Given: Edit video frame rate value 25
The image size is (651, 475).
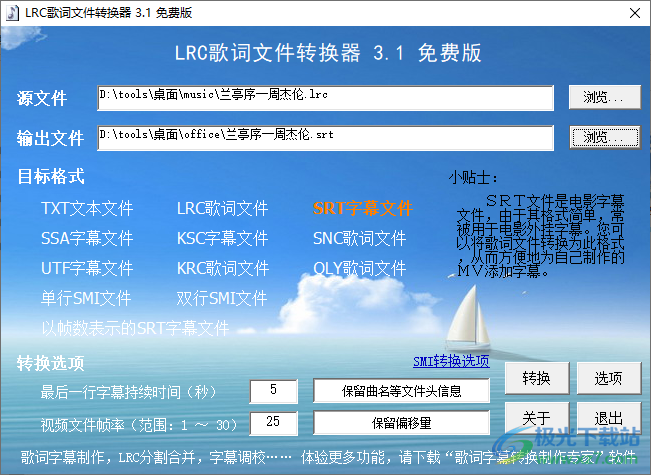Looking at the screenshot, I should click(274, 423).
